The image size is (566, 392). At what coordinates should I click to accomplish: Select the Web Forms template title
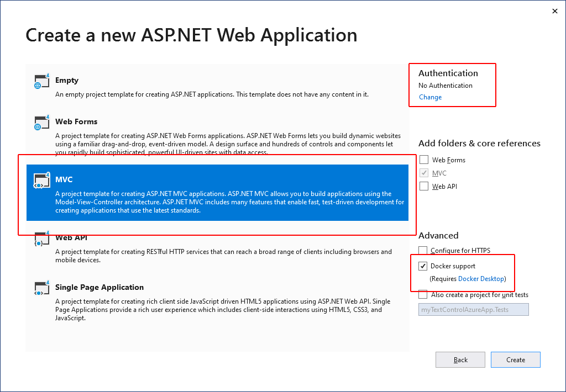[x=76, y=121]
